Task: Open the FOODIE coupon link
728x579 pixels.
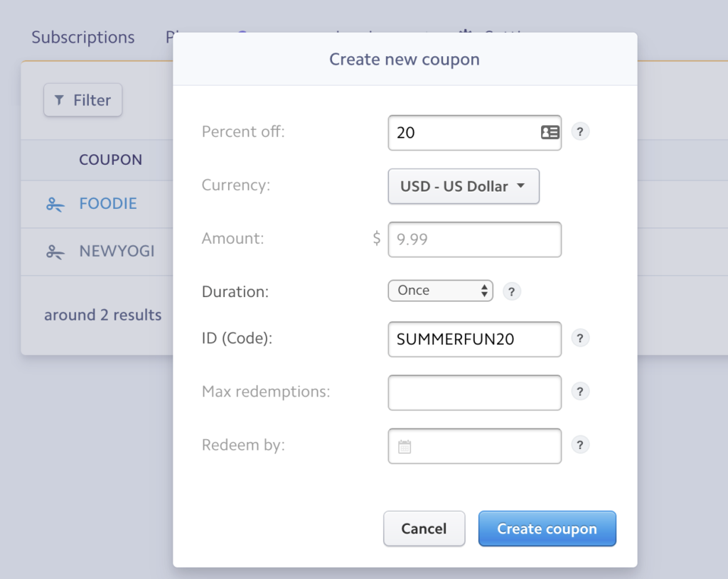Action: coord(108,203)
